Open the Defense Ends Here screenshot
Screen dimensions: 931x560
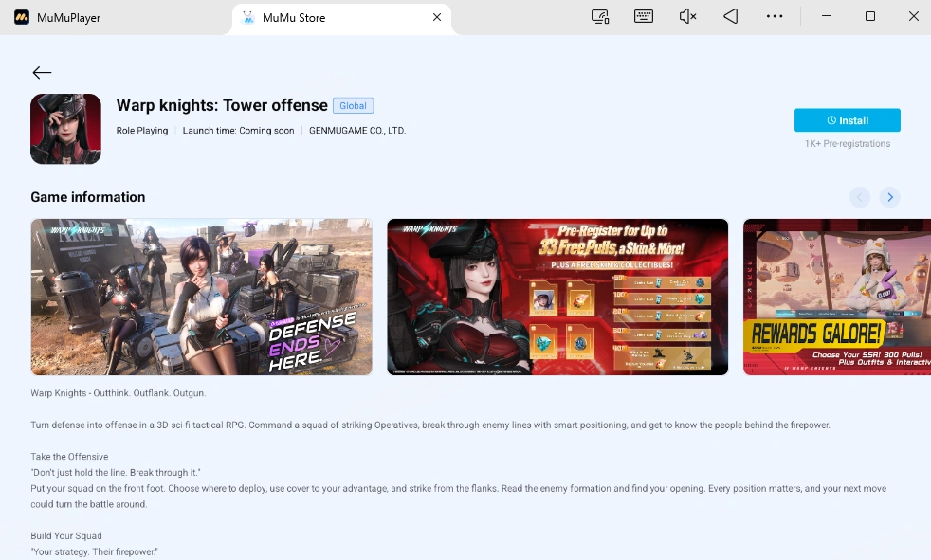point(202,297)
